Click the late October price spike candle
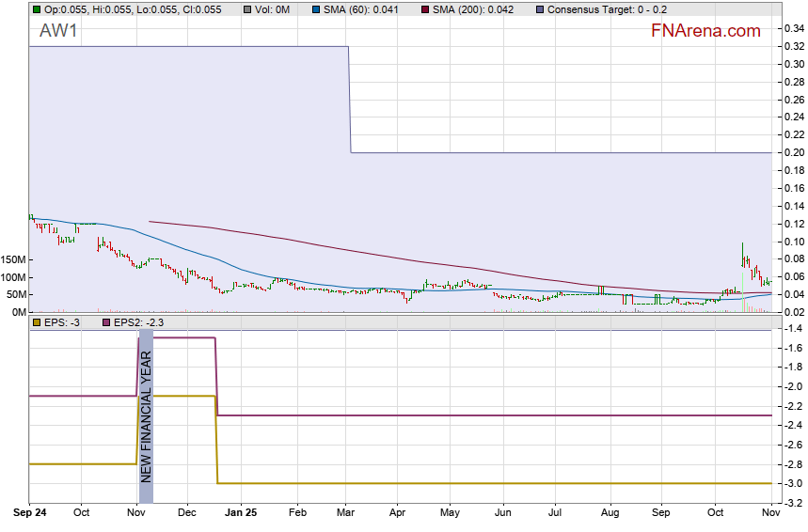This screenshot has width=808, height=532. 743,254
